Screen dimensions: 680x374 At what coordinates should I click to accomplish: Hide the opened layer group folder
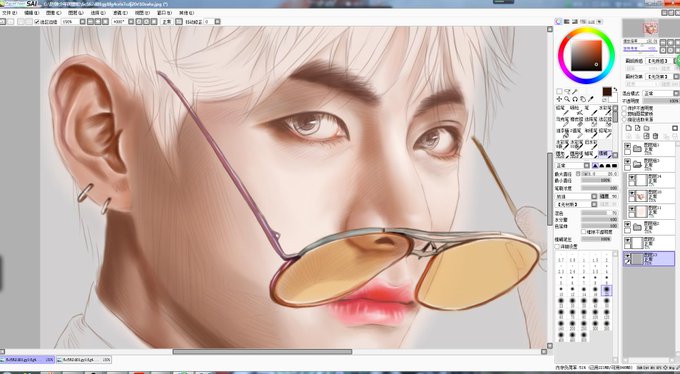(628, 162)
